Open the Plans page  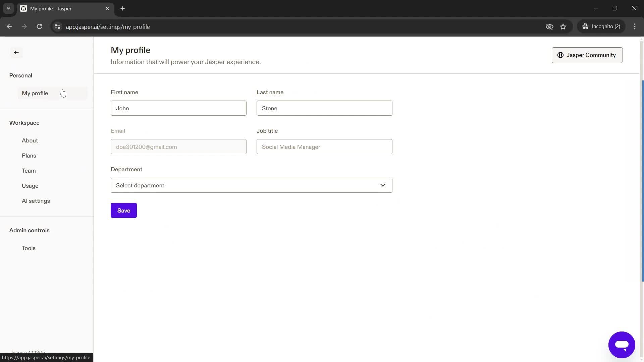[x=29, y=156]
